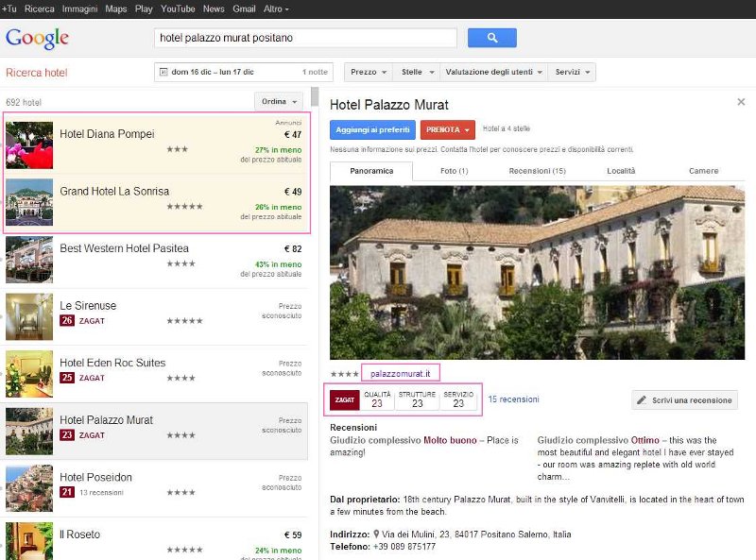
Task: Expand the PRENOTA booking dropdown
Action: point(447,129)
